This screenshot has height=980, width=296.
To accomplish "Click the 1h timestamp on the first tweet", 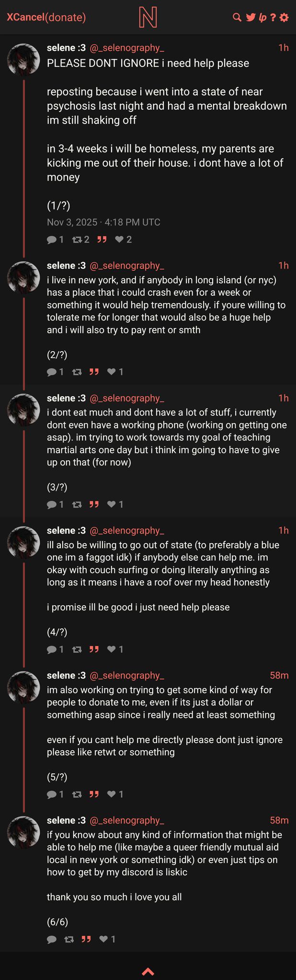I will pyautogui.click(x=283, y=47).
